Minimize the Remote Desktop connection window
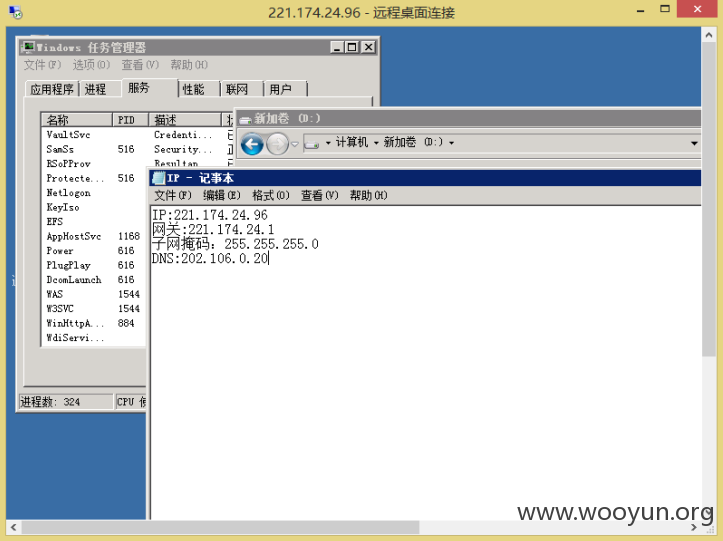 [640, 9]
